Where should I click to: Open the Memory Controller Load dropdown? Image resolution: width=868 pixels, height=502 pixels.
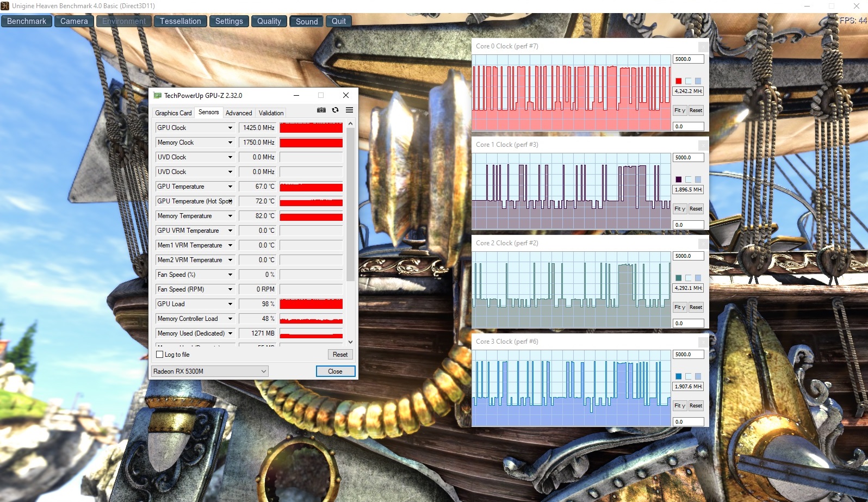tap(230, 319)
